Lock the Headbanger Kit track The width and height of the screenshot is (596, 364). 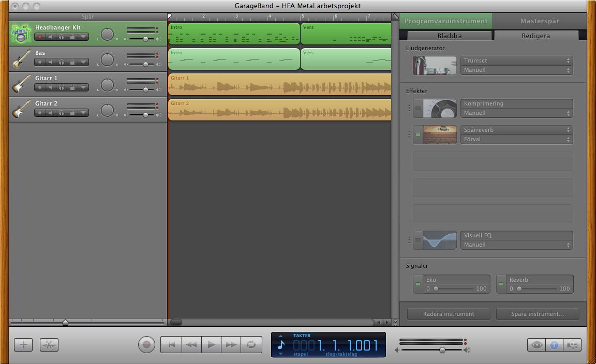click(72, 37)
